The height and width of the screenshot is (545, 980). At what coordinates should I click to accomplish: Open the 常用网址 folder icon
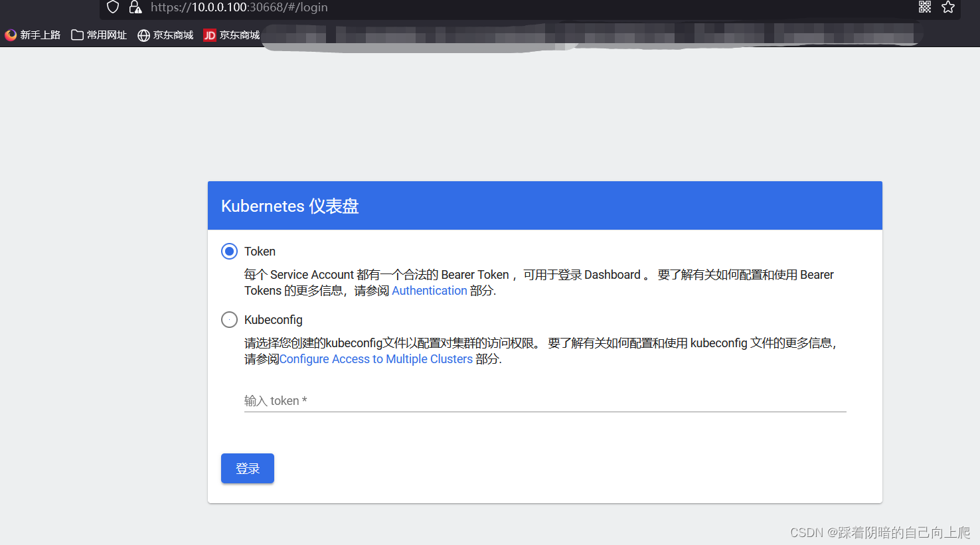78,35
